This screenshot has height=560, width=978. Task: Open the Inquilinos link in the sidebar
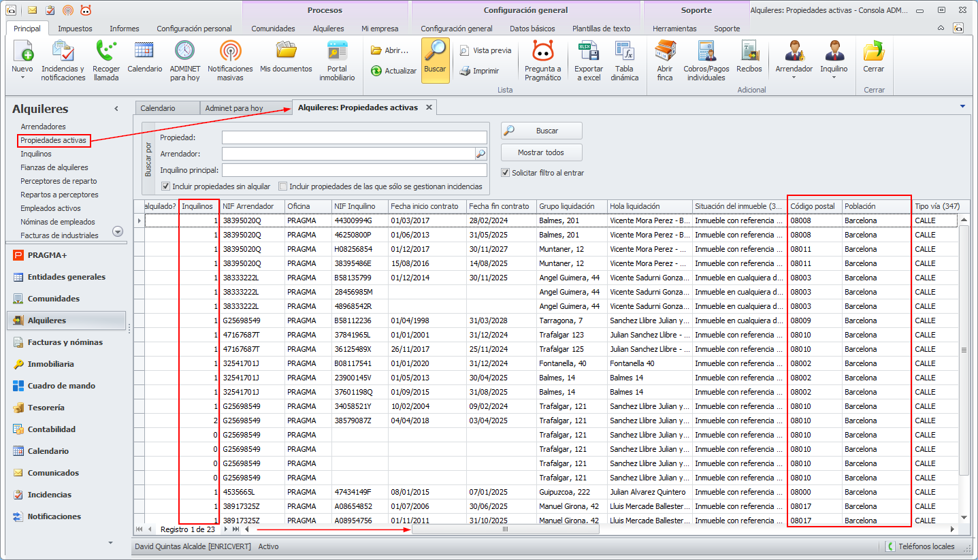click(36, 154)
